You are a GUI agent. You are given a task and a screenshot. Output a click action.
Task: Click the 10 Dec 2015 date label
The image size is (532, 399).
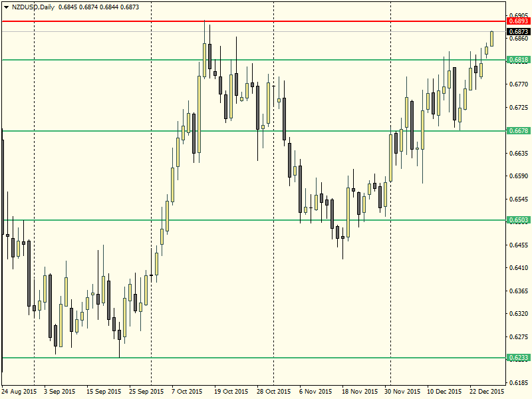(444, 391)
